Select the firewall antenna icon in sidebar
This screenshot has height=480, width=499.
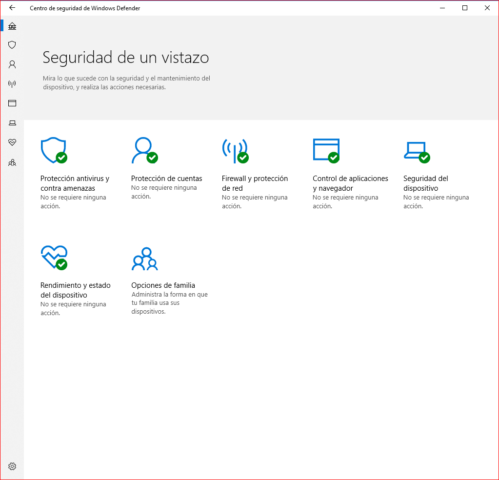[12, 84]
